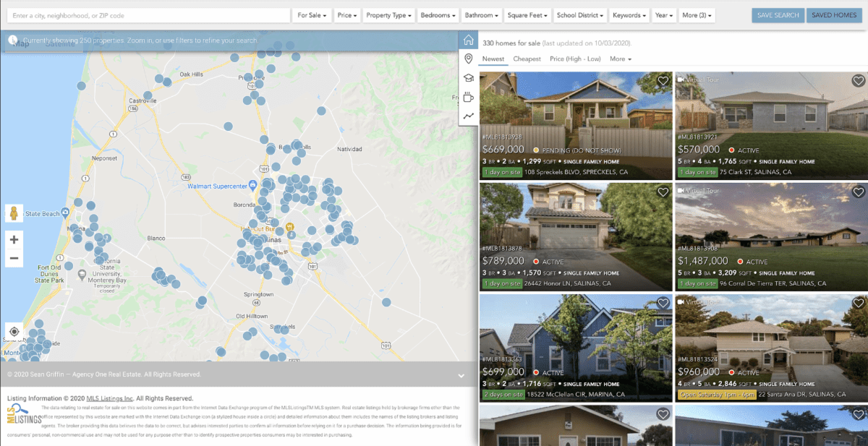Open the MLS Listings Inc. link
The image size is (868, 446).
click(x=111, y=398)
